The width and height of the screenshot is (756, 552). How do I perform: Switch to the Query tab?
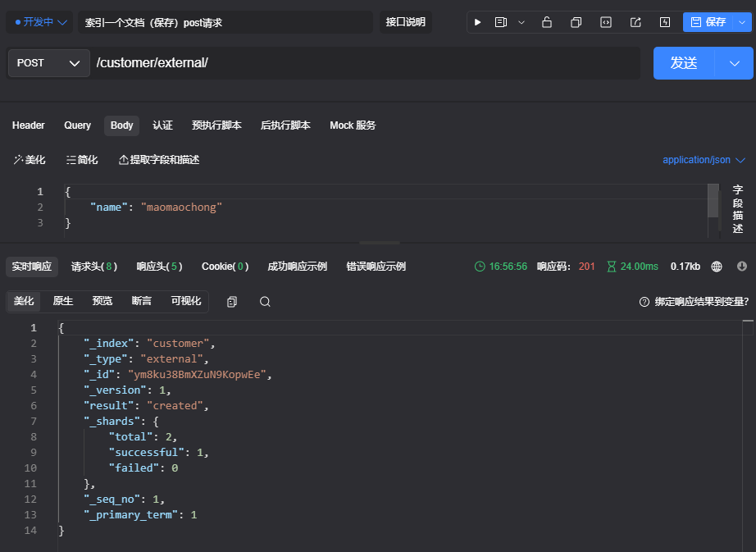pos(77,125)
